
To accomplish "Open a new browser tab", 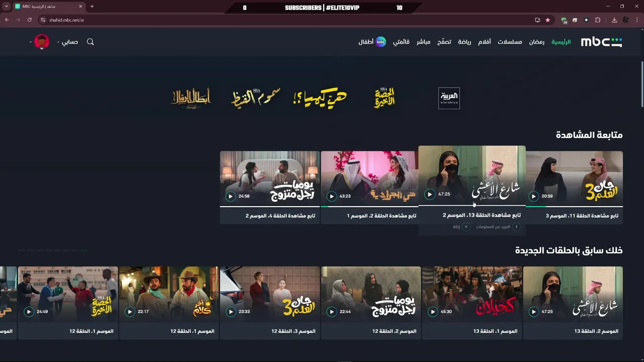I will [x=92, y=7].
